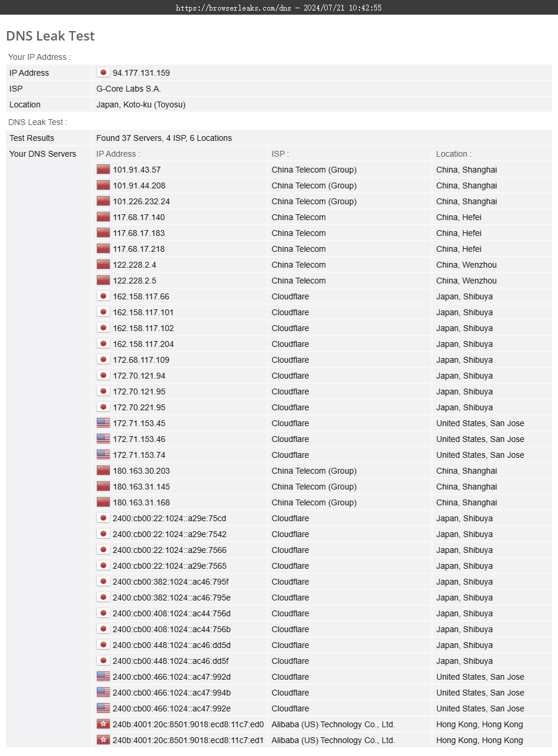This screenshot has height=756, width=558.
Task: Click China flag next to 180.163.30.203
Action: pos(103,471)
